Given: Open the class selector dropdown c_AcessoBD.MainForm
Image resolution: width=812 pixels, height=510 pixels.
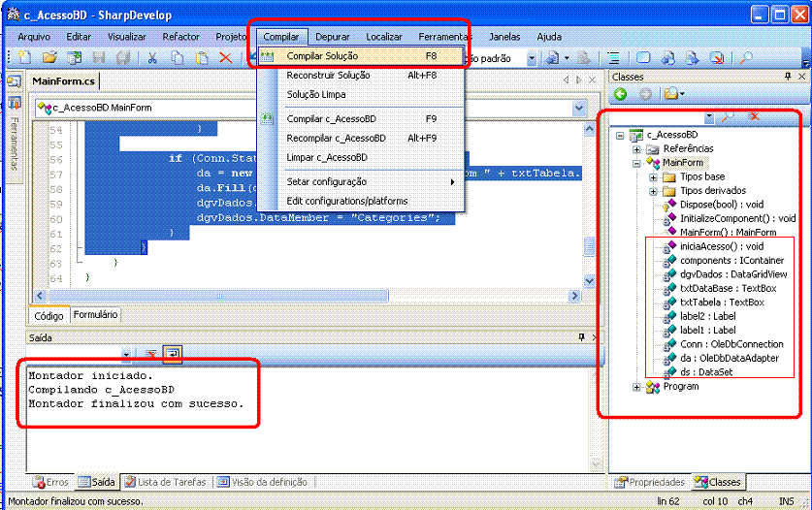Looking at the screenshot, I should (x=145, y=108).
